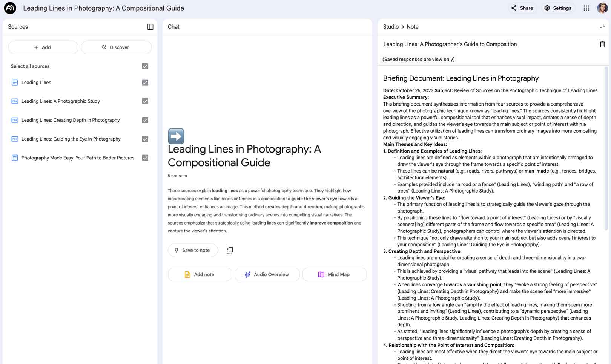Open the Share menu
611x364 pixels.
pyautogui.click(x=522, y=8)
